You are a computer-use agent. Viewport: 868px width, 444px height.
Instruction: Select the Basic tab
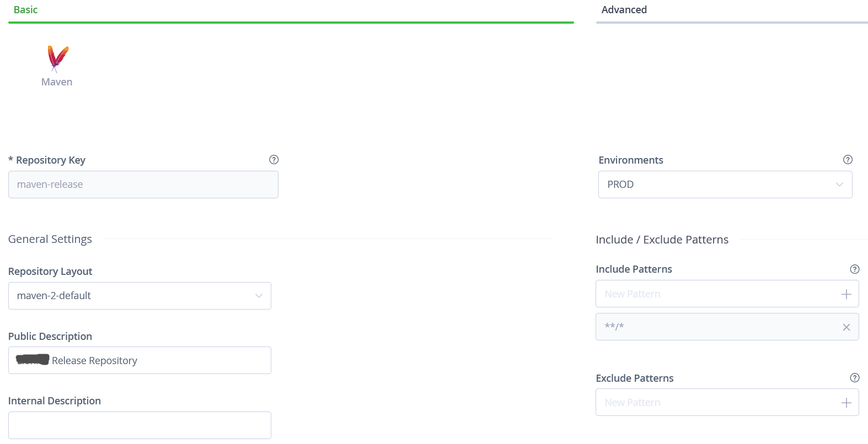[25, 10]
